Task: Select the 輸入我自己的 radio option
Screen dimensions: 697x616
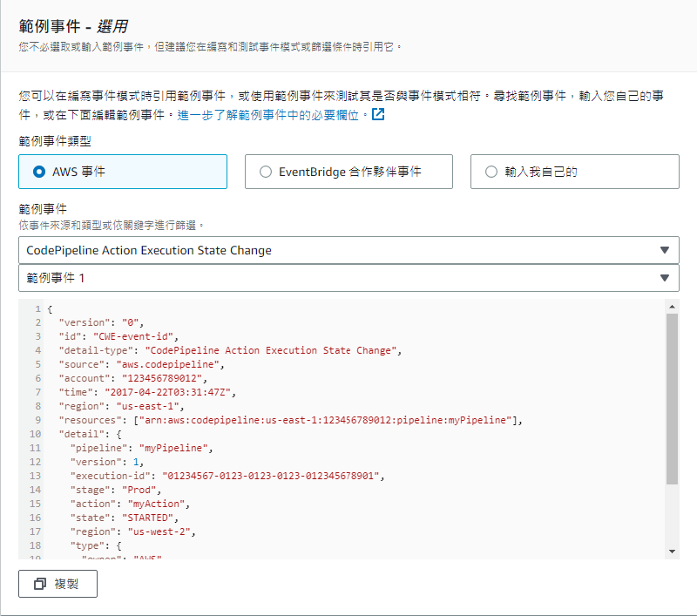Action: [491, 172]
